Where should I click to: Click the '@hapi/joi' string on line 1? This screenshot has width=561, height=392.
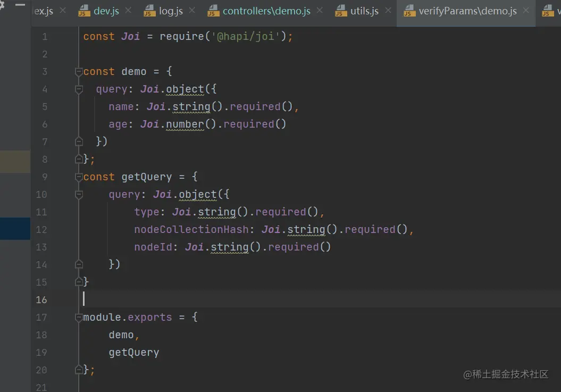(246, 37)
